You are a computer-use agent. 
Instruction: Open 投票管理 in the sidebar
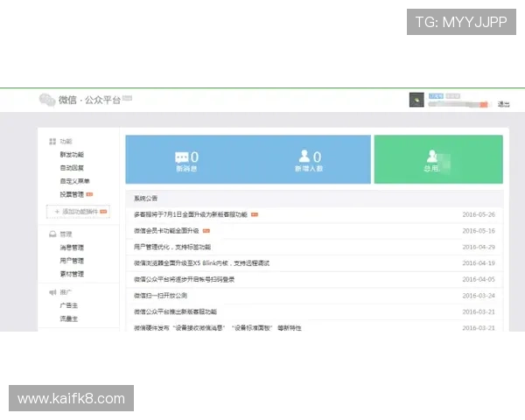(72, 194)
